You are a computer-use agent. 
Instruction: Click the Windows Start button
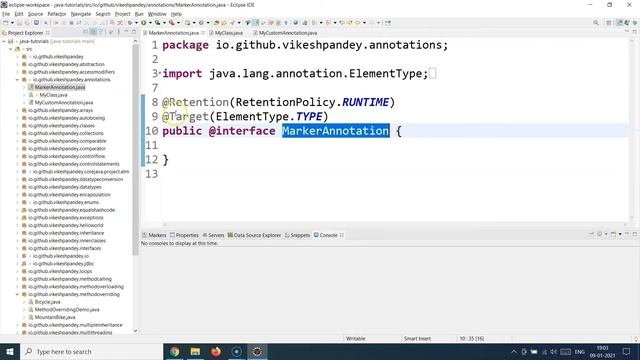10,351
